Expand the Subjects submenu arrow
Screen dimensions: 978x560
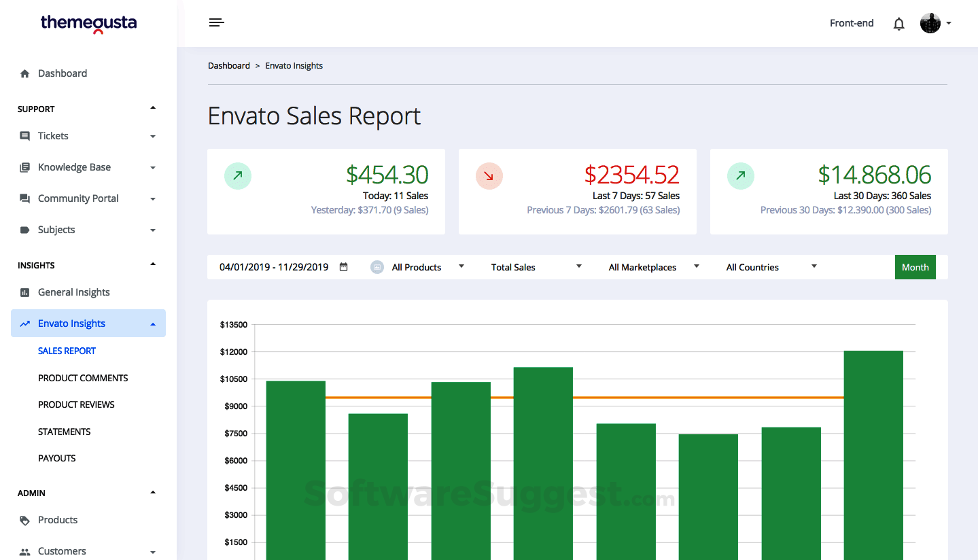coord(153,230)
